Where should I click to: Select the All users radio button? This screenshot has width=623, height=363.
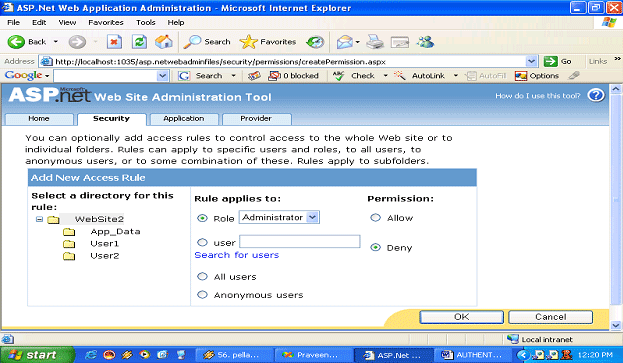click(x=202, y=276)
